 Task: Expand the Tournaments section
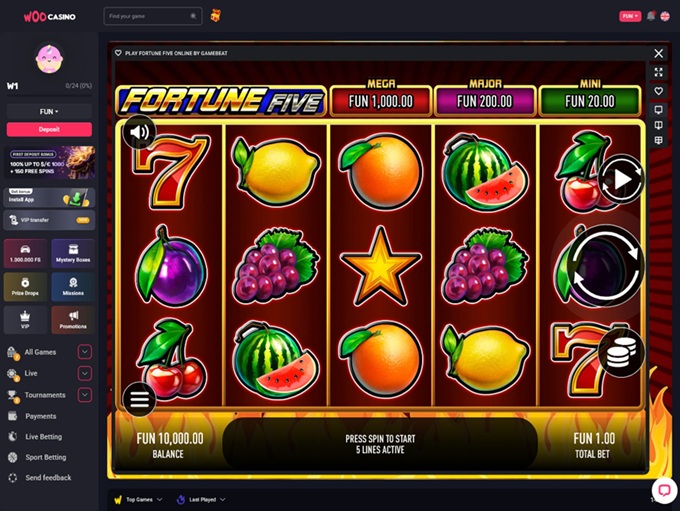pyautogui.click(x=85, y=395)
